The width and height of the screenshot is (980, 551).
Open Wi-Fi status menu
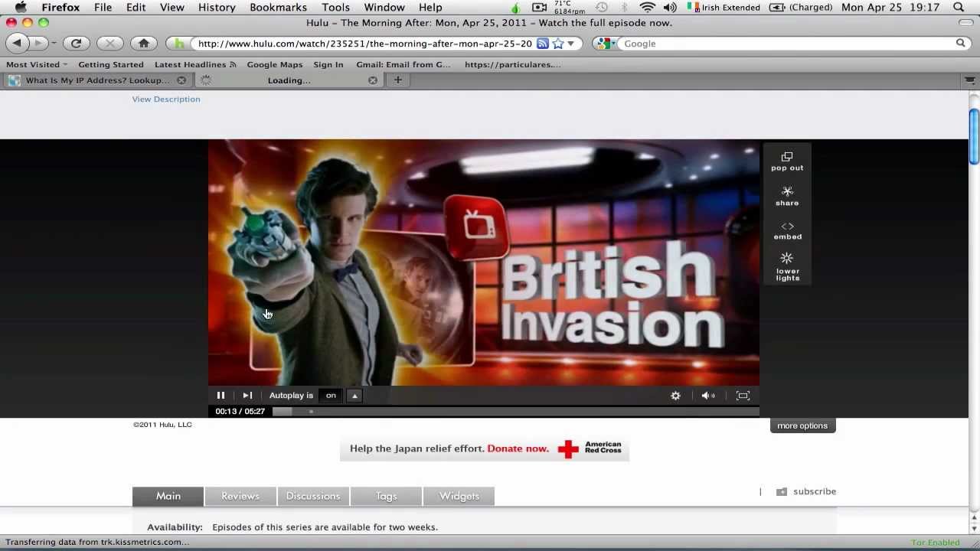click(648, 8)
